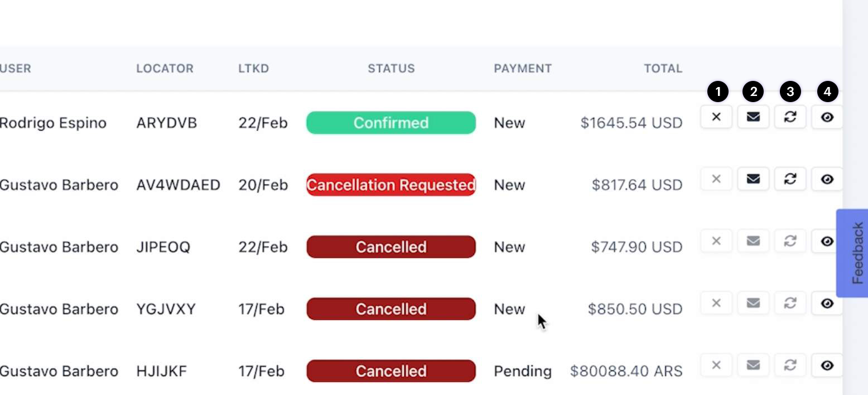The width and height of the screenshot is (868, 395).
Task: Send email for AV4WDAED booking
Action: click(753, 179)
